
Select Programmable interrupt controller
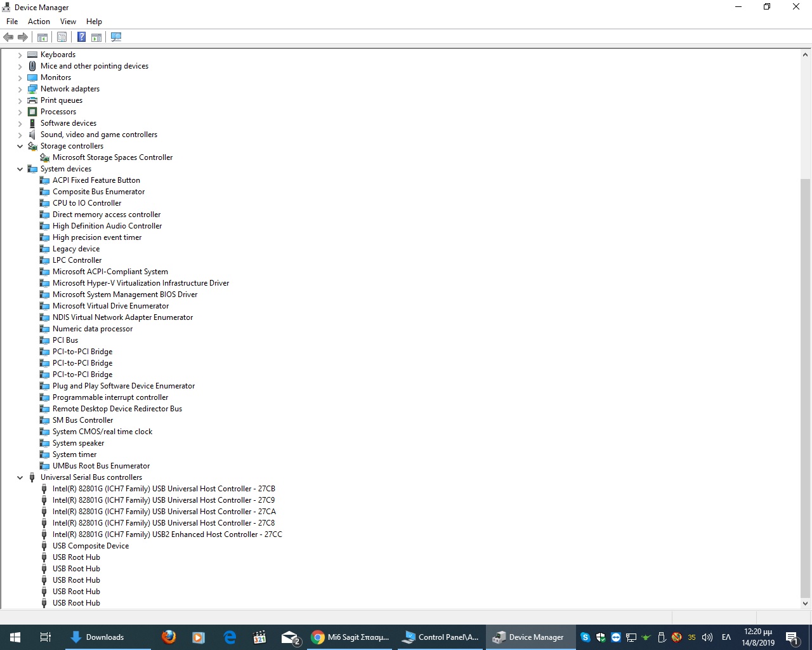coord(110,397)
